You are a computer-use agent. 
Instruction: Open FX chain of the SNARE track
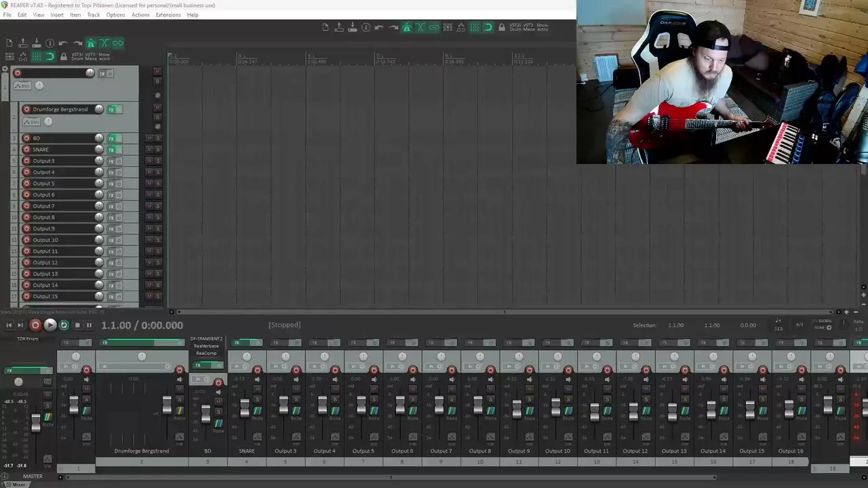point(111,149)
